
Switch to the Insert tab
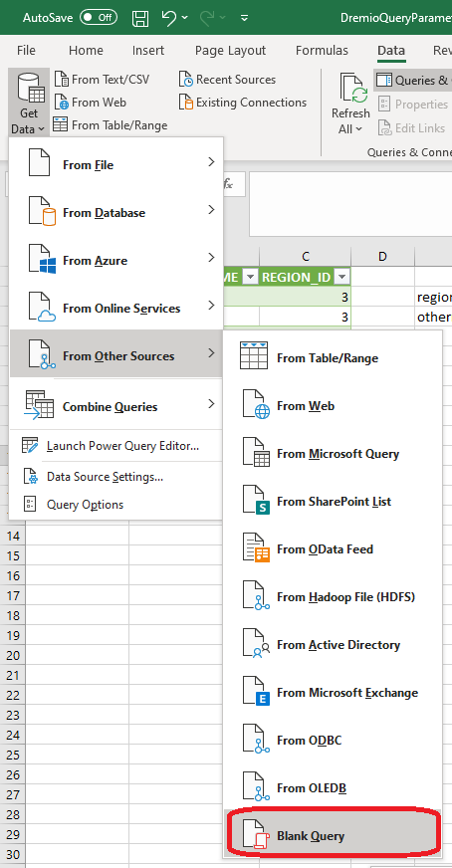click(148, 51)
